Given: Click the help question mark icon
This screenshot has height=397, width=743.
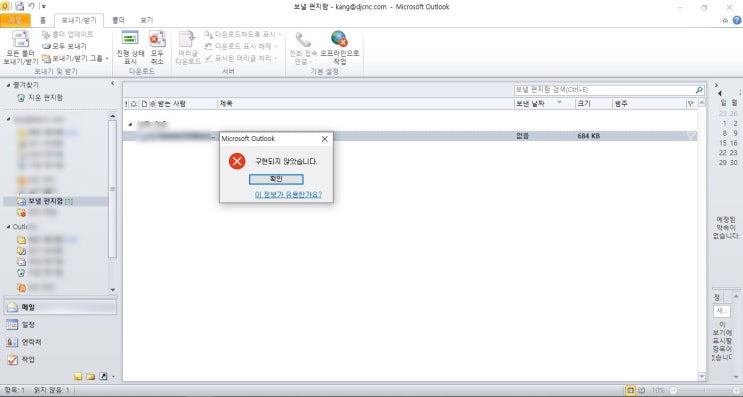Looking at the screenshot, I should (x=737, y=20).
